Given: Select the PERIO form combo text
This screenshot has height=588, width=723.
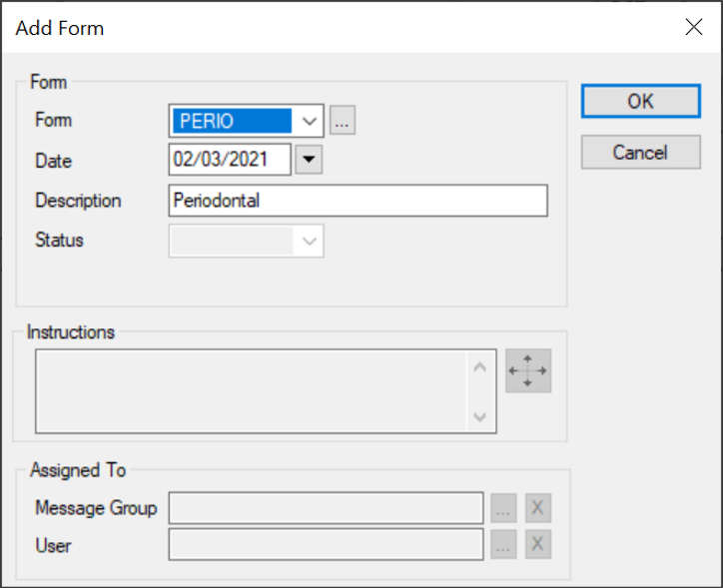Looking at the screenshot, I should (234, 121).
